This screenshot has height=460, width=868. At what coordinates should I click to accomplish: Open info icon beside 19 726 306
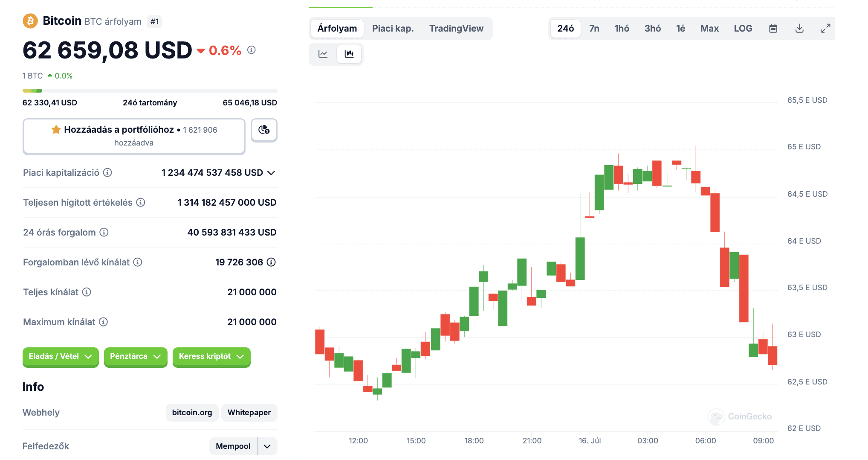(x=271, y=262)
